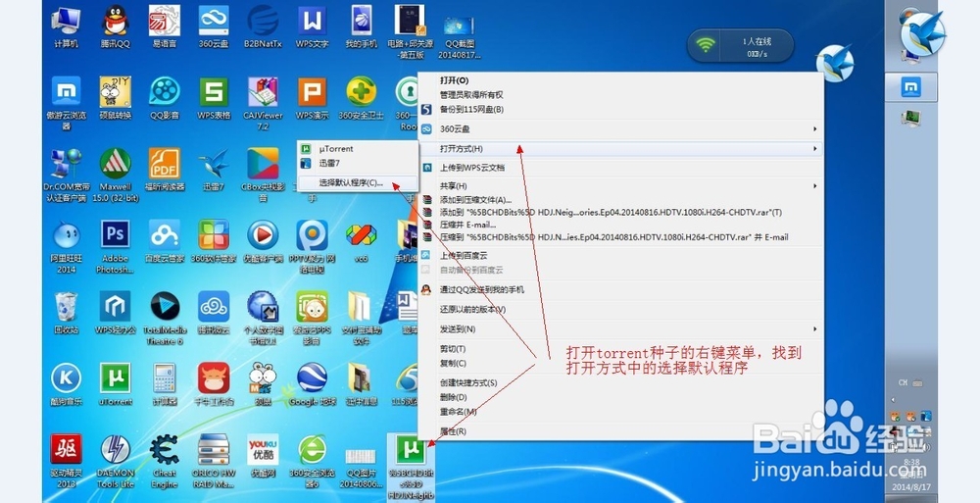Choose µTorrent in open-with submenu
The width and height of the screenshot is (980, 503).
point(358,149)
